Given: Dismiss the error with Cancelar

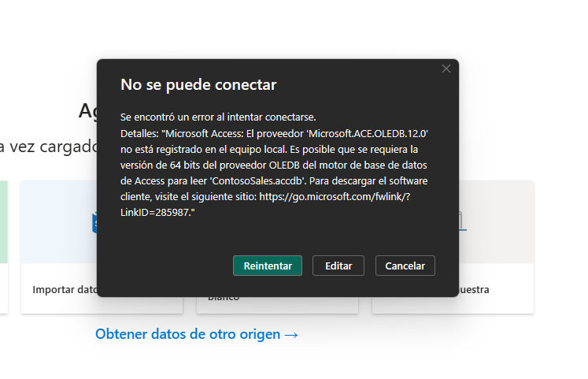Looking at the screenshot, I should tap(405, 266).
